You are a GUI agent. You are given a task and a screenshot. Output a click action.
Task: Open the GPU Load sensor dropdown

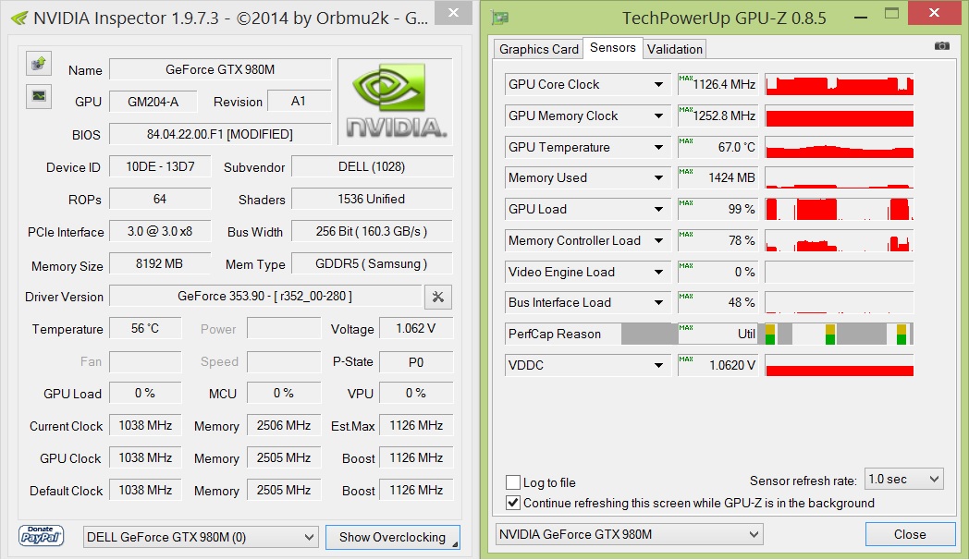coord(658,209)
